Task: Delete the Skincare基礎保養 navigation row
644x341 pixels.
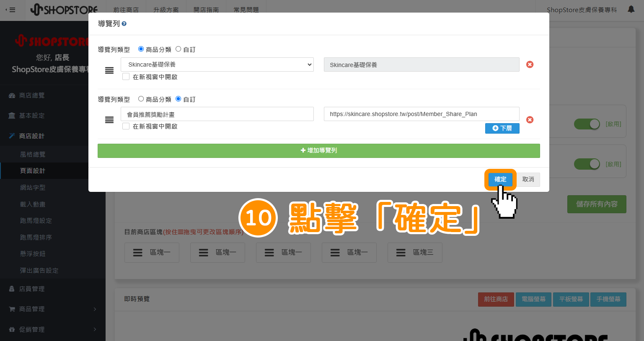Action: pos(530,65)
